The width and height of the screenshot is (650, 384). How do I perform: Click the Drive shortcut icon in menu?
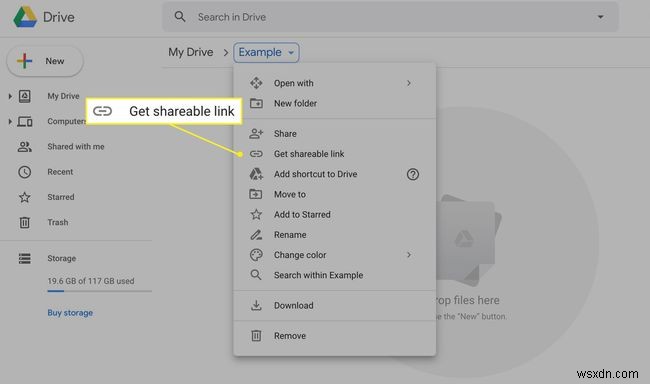pyautogui.click(x=256, y=174)
